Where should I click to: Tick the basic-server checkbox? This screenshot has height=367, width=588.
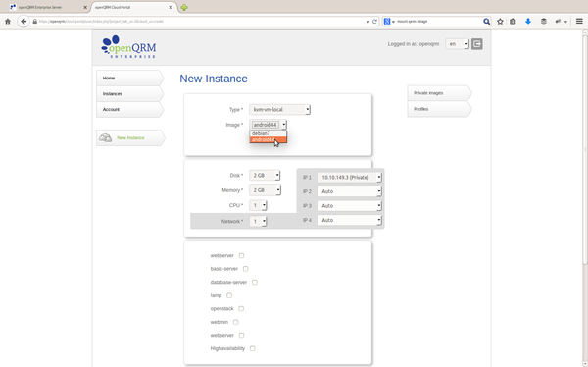click(x=246, y=269)
